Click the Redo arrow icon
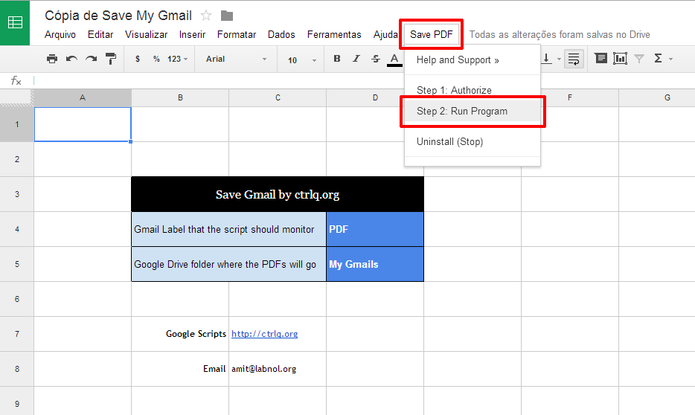This screenshot has width=695, height=415. tap(91, 59)
